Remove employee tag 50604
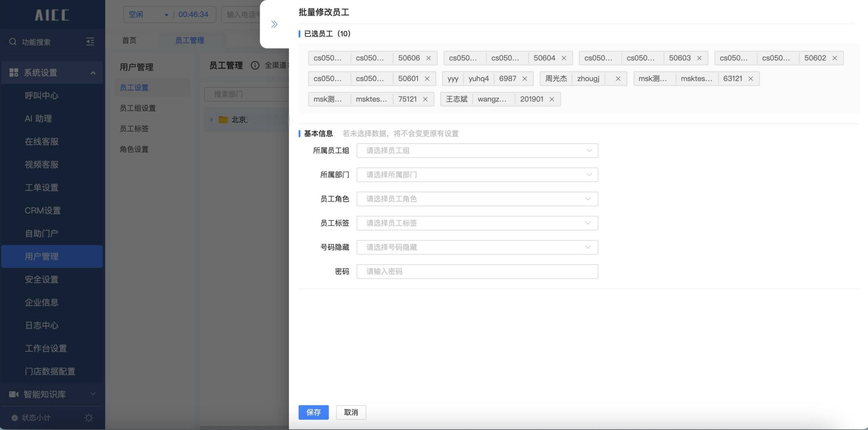Screen dimensions: 868x430 [564, 58]
